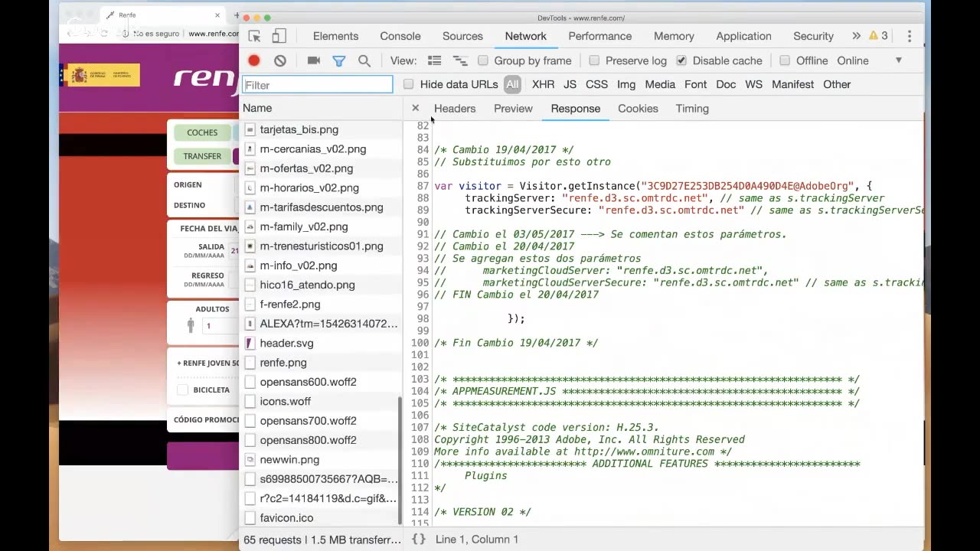This screenshot has width=980, height=551.
Task: Click the m-info_v02.png file icon
Action: click(x=250, y=266)
